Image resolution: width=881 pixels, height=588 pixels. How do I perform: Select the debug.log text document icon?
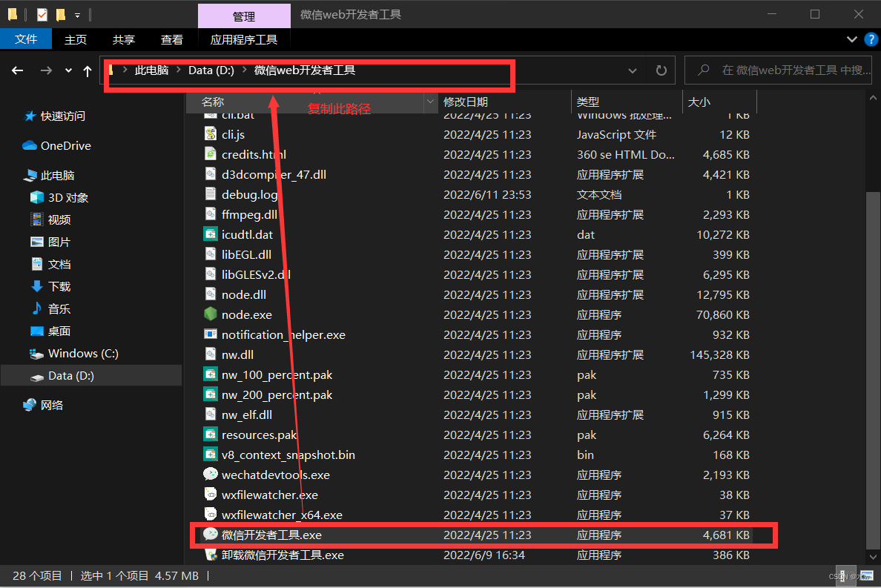click(x=211, y=194)
